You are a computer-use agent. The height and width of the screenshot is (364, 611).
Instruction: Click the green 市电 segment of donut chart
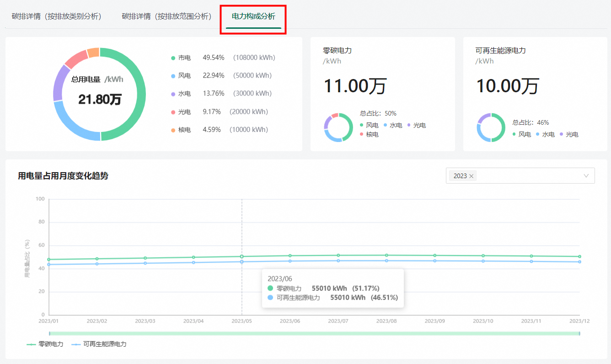(140, 94)
